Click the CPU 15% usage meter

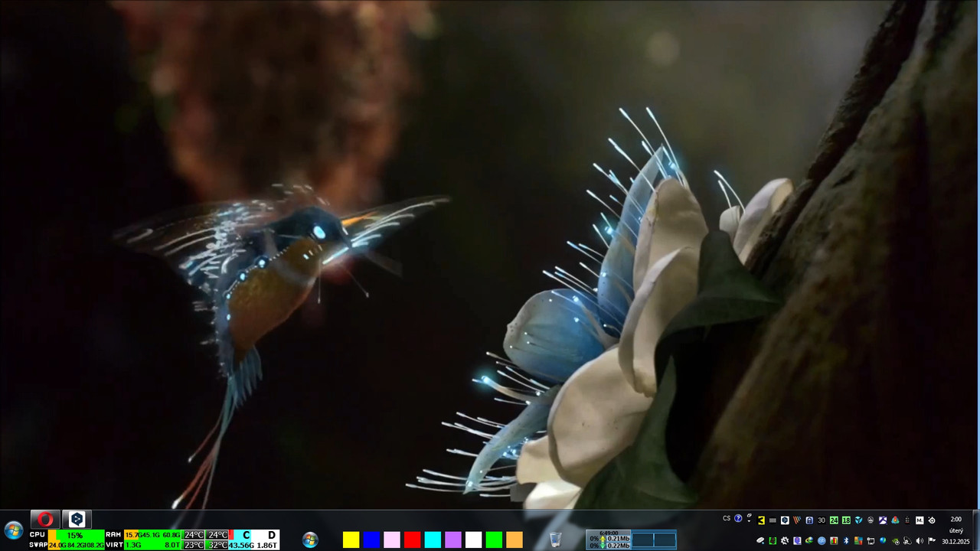coord(76,535)
